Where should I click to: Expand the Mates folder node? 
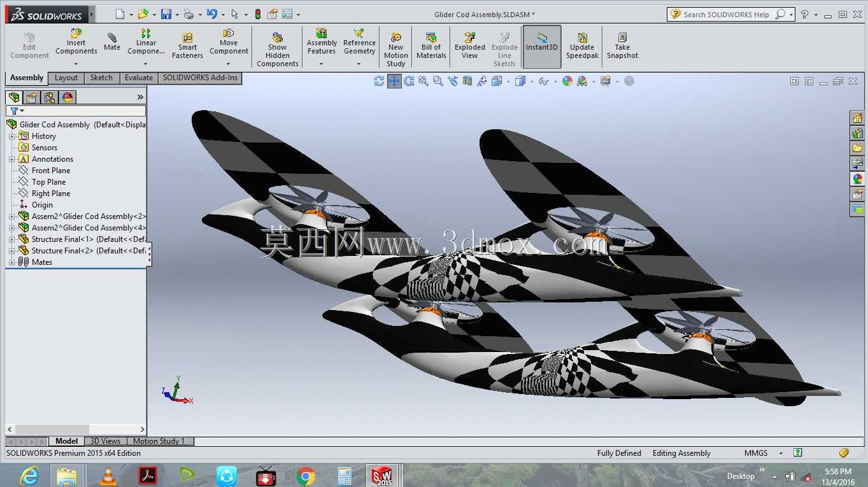11,262
